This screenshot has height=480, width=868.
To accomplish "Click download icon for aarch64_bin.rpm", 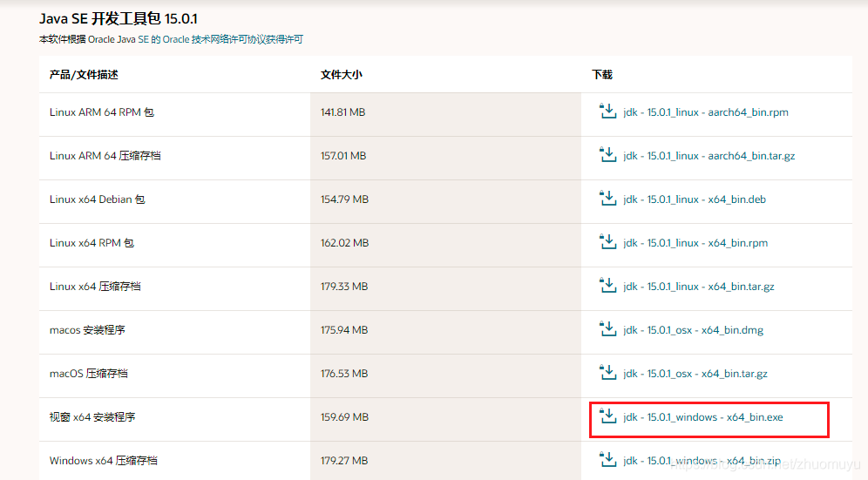I will pyautogui.click(x=607, y=112).
